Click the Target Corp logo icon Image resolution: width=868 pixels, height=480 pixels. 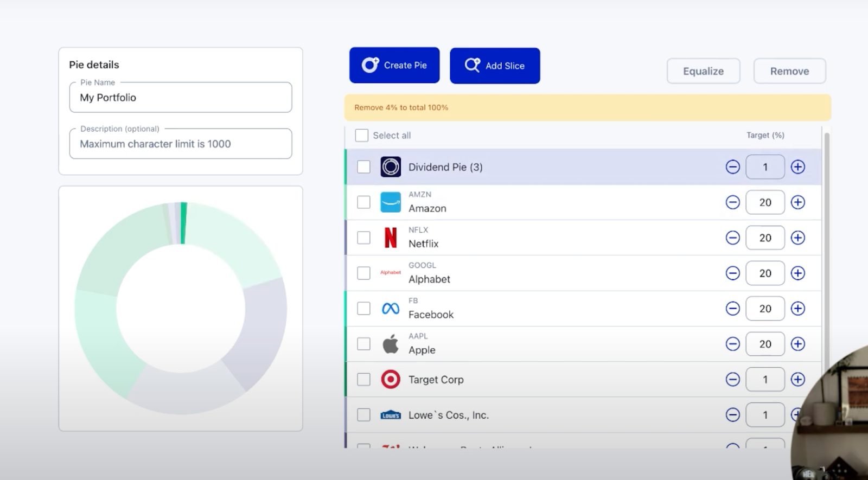click(x=391, y=380)
